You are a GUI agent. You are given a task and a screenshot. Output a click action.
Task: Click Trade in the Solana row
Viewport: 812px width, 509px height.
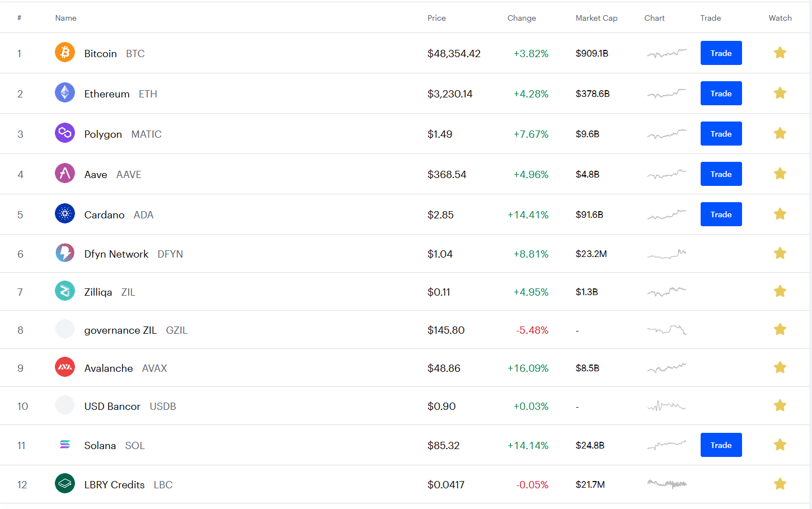pos(721,445)
